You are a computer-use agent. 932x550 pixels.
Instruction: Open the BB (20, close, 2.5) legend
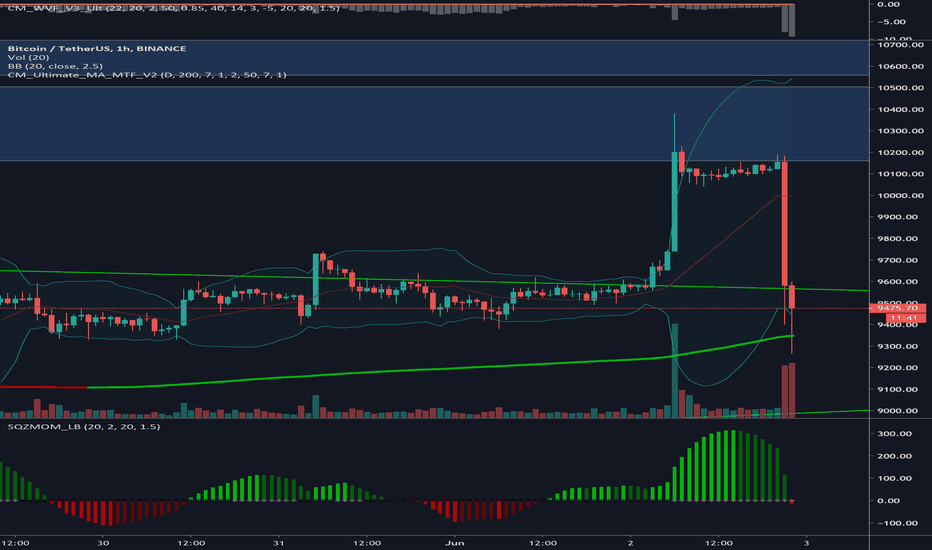point(55,66)
